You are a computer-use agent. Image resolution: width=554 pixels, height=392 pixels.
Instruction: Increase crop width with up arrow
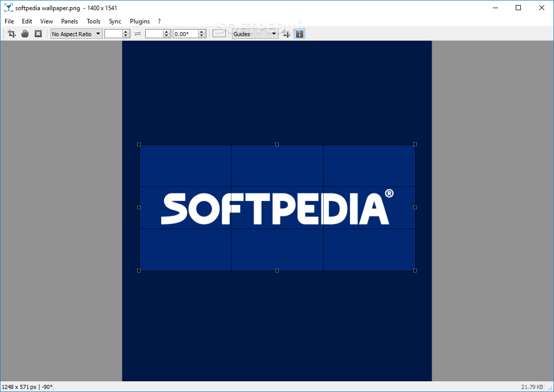pyautogui.click(x=126, y=32)
